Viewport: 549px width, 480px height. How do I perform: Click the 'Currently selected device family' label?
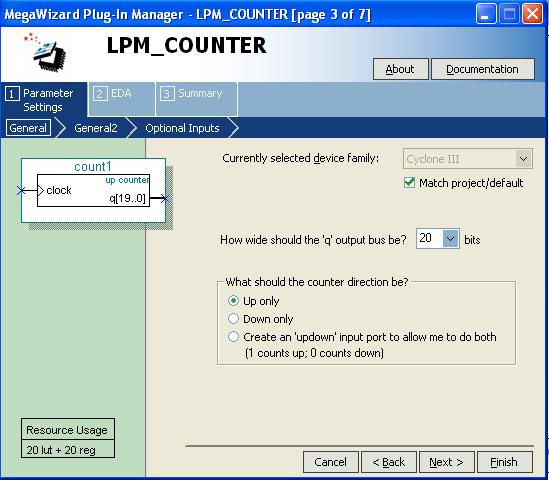[300, 158]
